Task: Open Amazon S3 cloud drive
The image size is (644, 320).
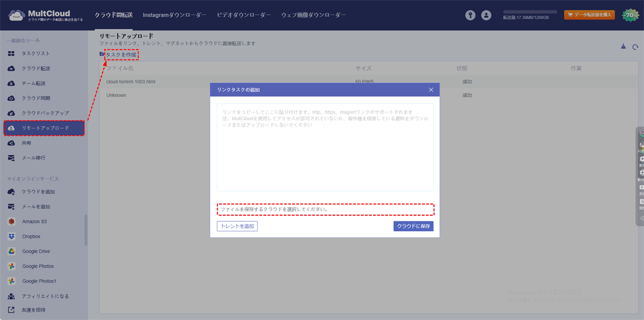Action: coord(35,222)
